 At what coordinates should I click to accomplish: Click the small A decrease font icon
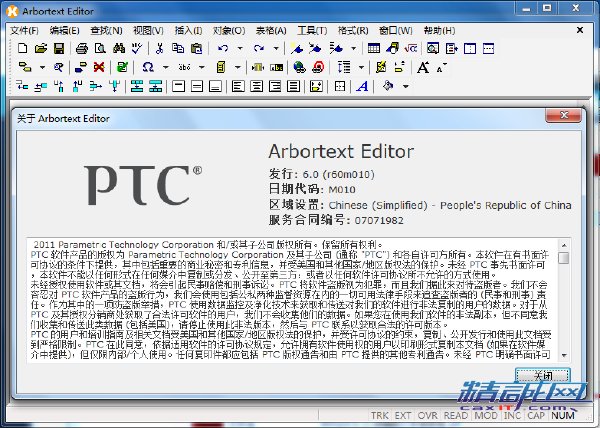[x=441, y=68]
